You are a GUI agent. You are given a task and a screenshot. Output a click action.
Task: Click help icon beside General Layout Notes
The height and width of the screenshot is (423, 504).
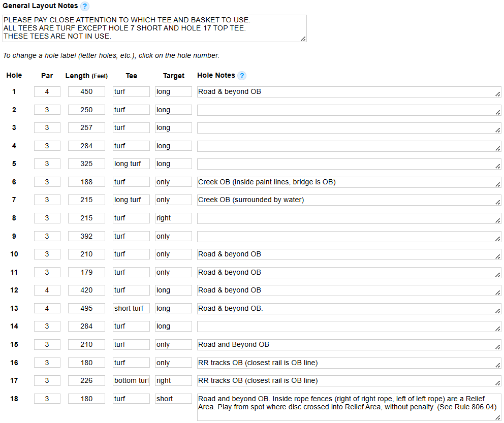click(85, 7)
